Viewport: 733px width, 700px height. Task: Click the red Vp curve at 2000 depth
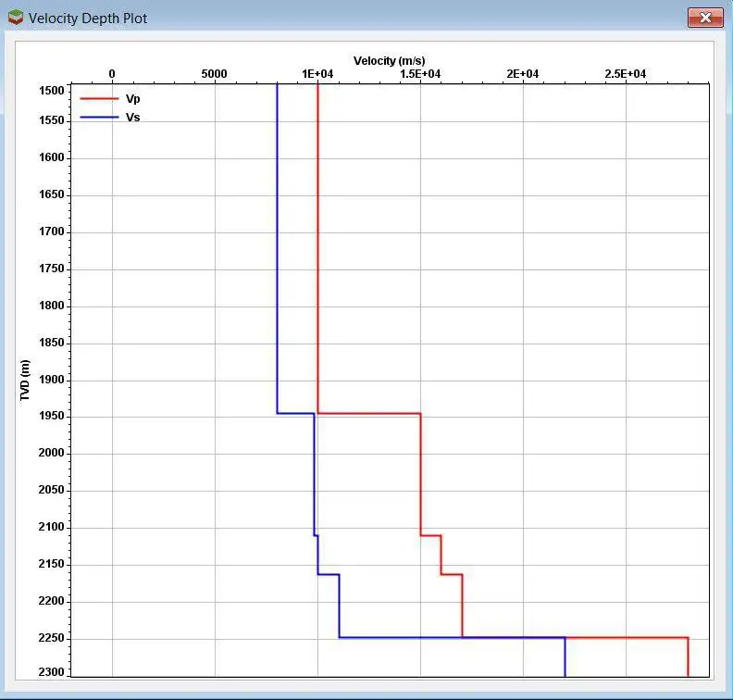coord(420,454)
